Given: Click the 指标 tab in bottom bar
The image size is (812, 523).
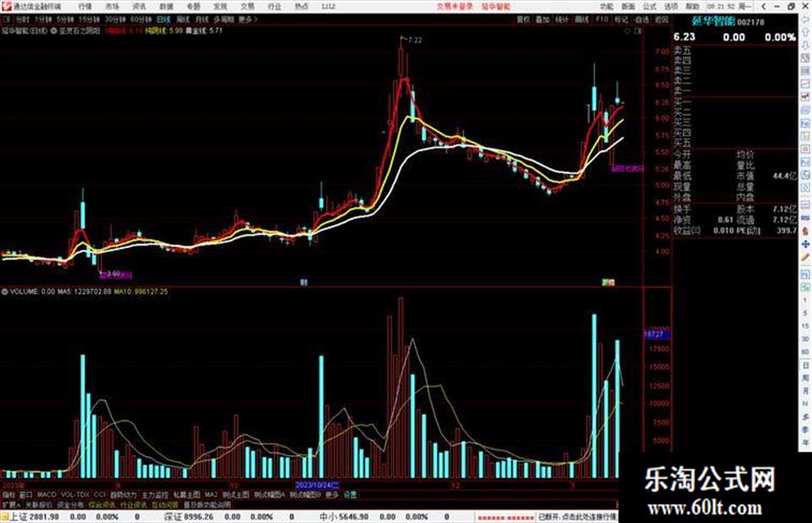Looking at the screenshot, I should point(9,495).
